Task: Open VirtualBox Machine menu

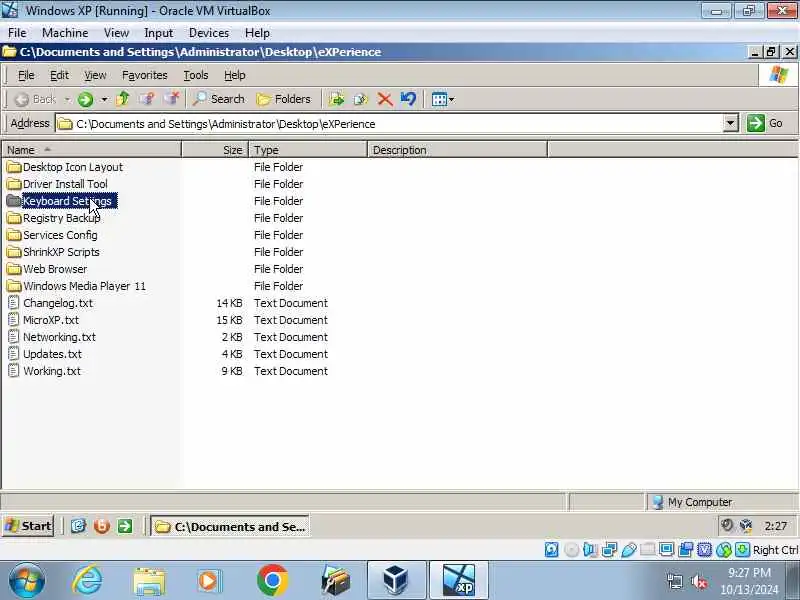Action: click(x=65, y=33)
